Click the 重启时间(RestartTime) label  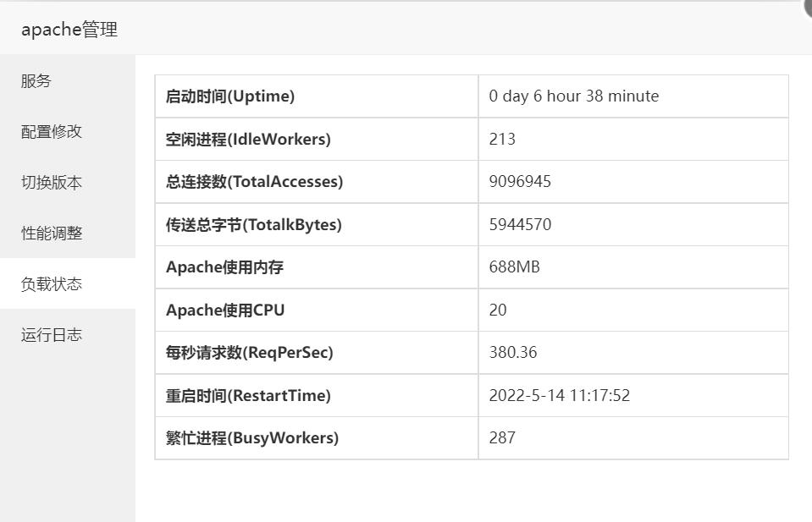[x=248, y=396]
